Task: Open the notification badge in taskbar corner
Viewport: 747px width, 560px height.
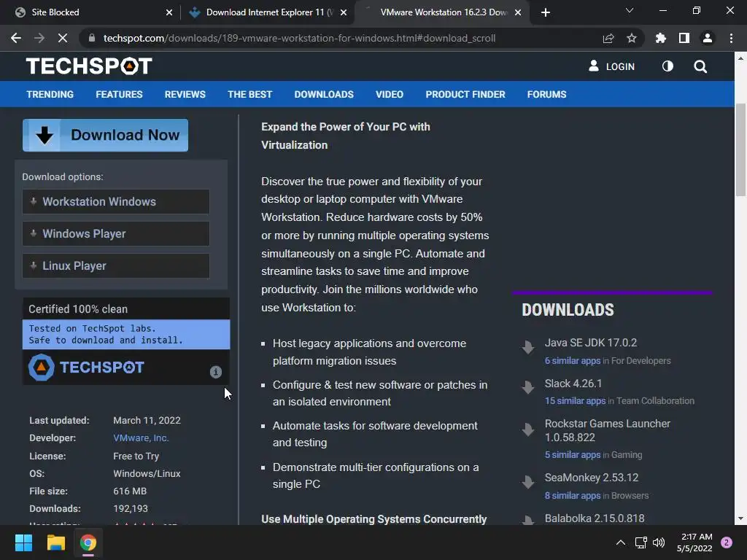Action: [x=727, y=542]
